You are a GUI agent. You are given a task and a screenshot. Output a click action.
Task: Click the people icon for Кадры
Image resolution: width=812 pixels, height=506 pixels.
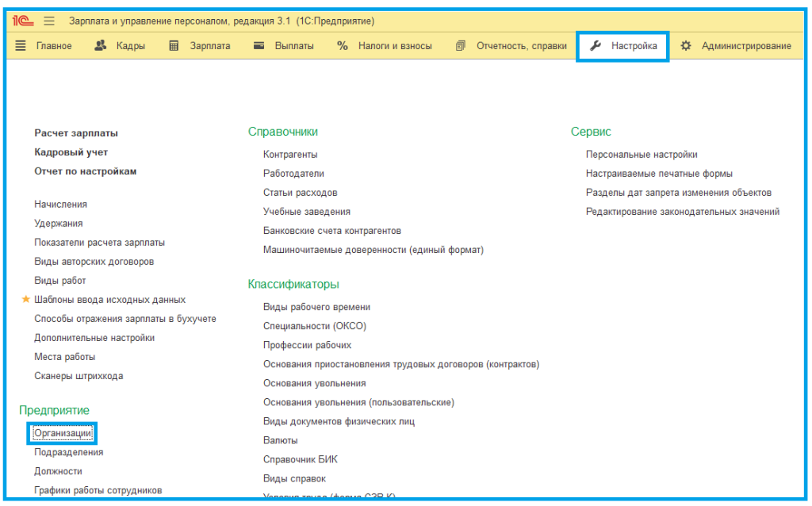click(101, 46)
